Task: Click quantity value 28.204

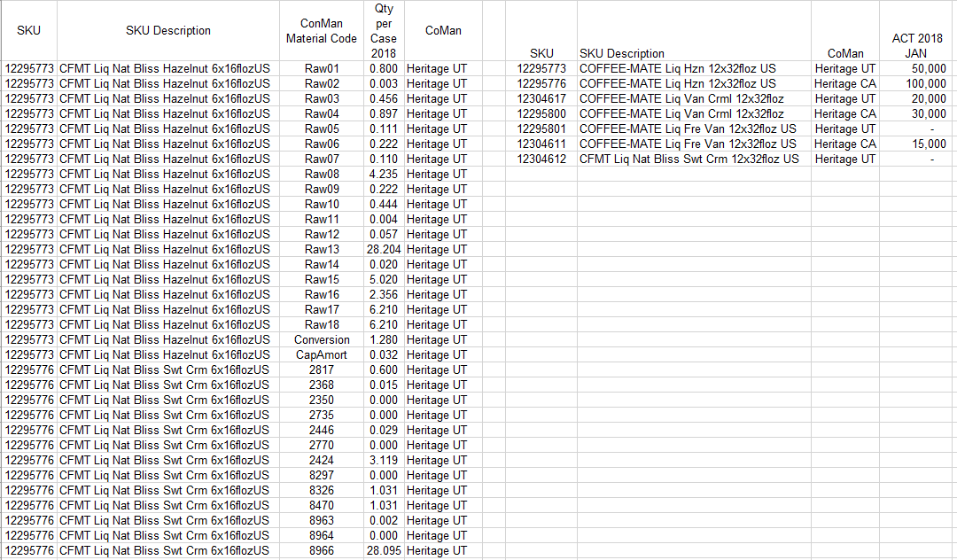Action: [384, 249]
